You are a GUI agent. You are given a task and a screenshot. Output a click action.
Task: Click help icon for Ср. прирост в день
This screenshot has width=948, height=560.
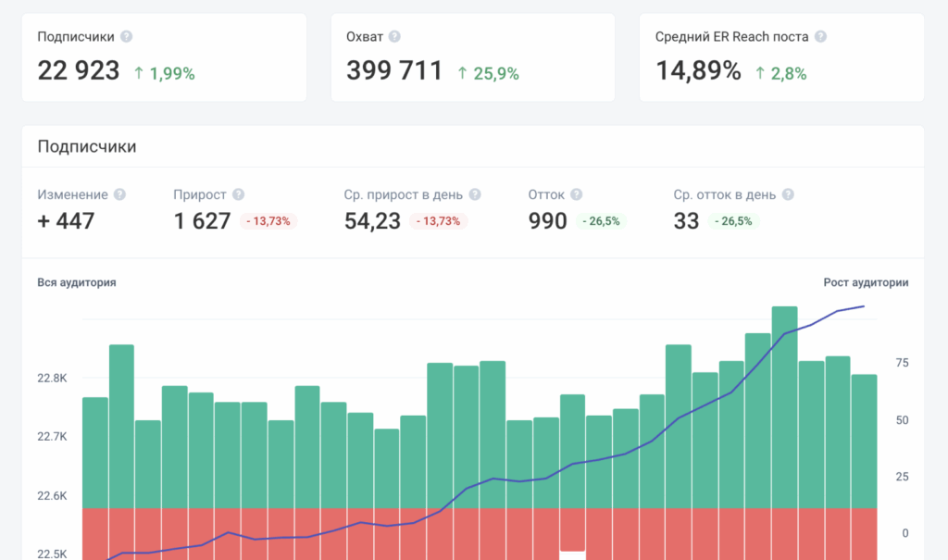click(x=475, y=195)
